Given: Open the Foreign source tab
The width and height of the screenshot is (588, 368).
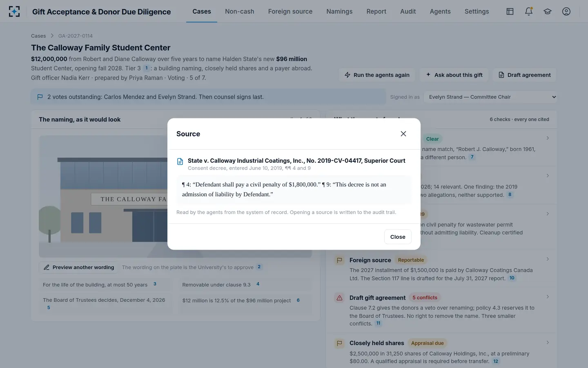Looking at the screenshot, I should tap(290, 11).
